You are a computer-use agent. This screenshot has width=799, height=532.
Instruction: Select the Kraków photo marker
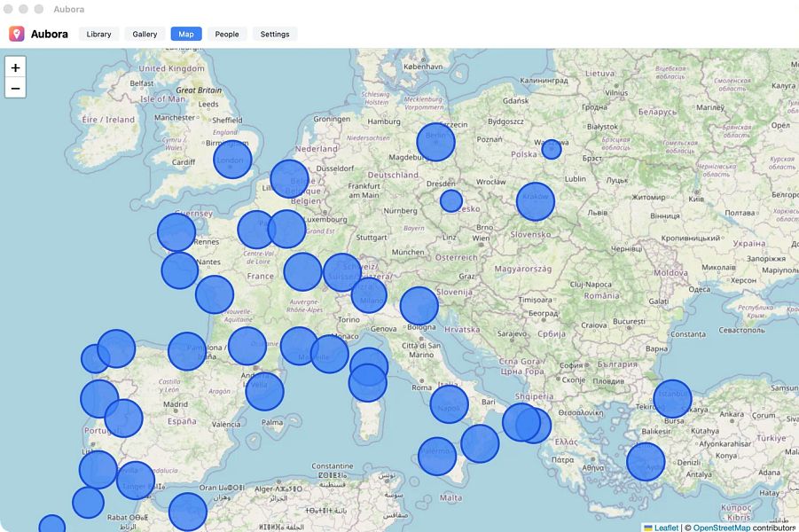[536, 201]
